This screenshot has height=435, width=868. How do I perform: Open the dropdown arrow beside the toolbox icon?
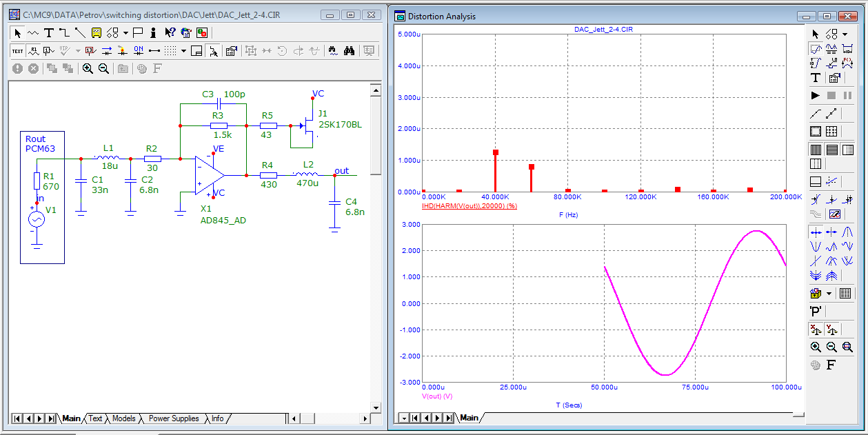829,293
